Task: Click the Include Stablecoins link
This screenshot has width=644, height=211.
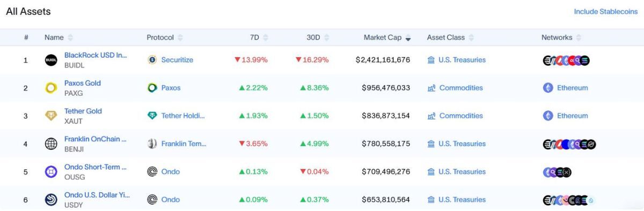Action: pyautogui.click(x=606, y=11)
